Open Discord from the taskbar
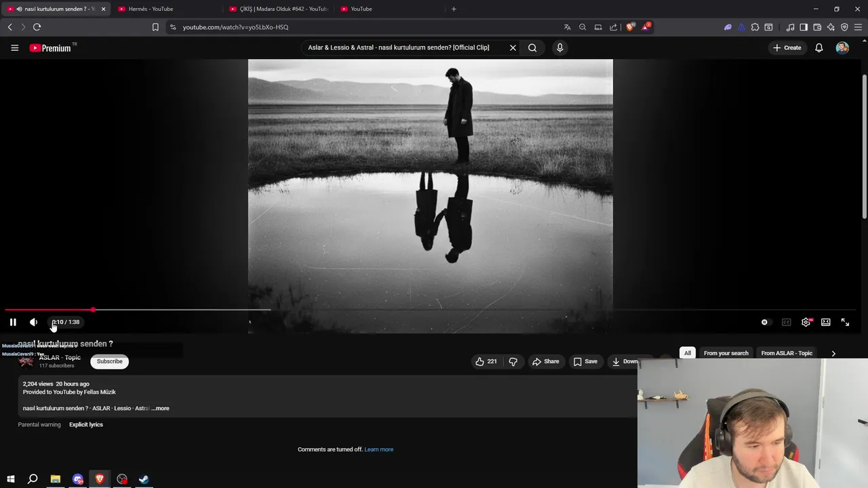This screenshot has width=868, height=488. coord(78,479)
